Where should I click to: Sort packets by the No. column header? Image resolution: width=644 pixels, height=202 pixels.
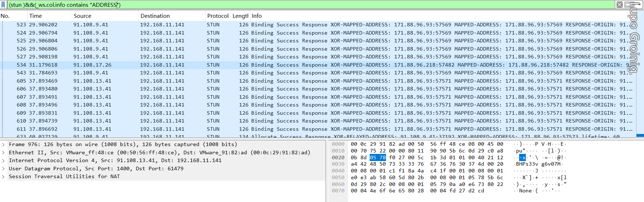[14, 16]
